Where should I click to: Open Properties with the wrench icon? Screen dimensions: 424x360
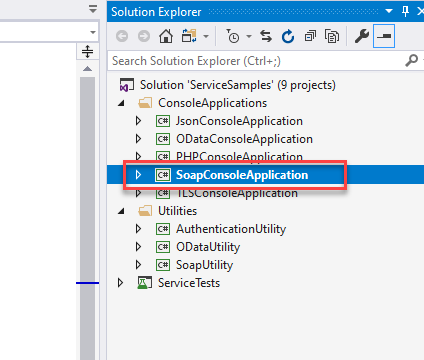click(362, 36)
